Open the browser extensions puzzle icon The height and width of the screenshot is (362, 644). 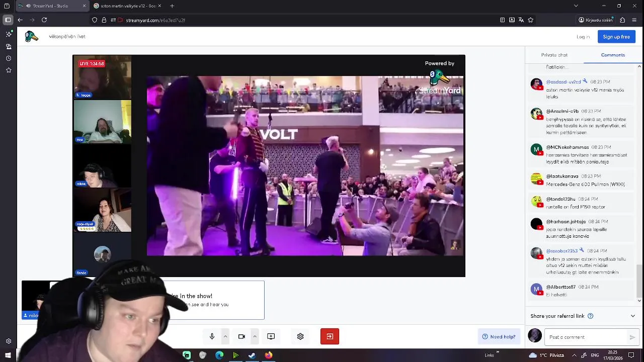click(622, 20)
